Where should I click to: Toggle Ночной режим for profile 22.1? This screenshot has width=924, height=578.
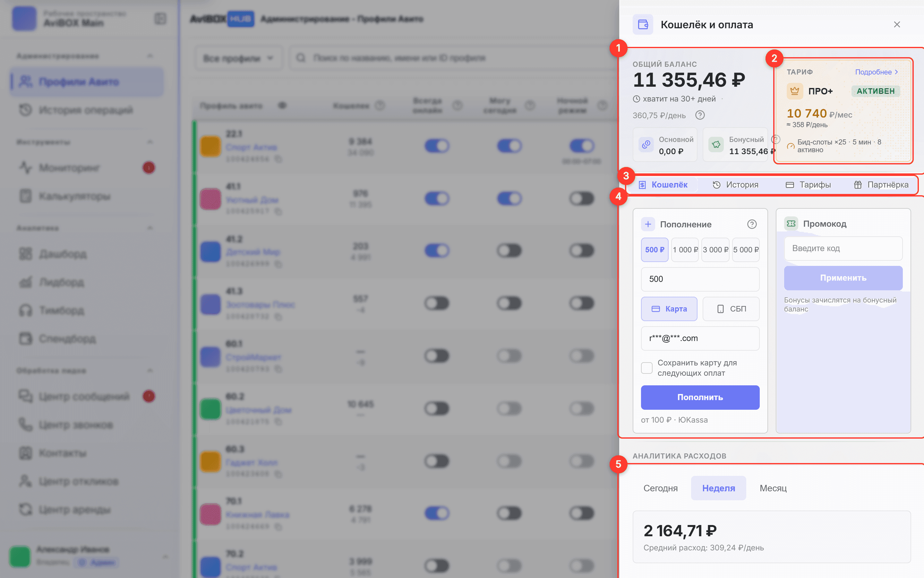582,146
